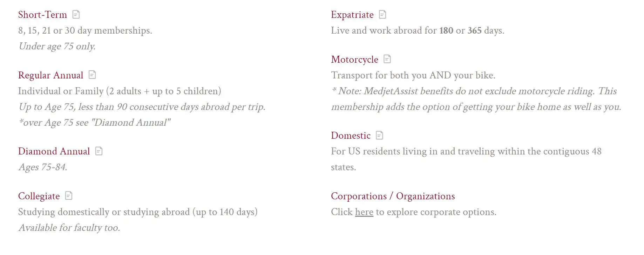The image size is (644, 255).
Task: Go to Diamond Annual membership
Action: point(54,151)
